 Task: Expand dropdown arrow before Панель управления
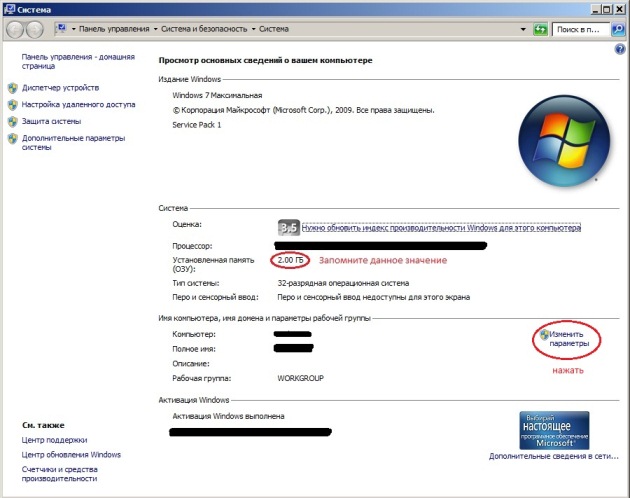[x=74, y=29]
